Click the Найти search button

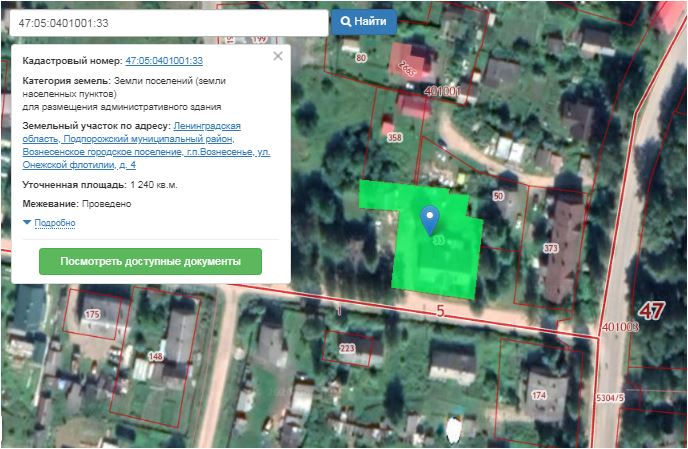point(364,21)
